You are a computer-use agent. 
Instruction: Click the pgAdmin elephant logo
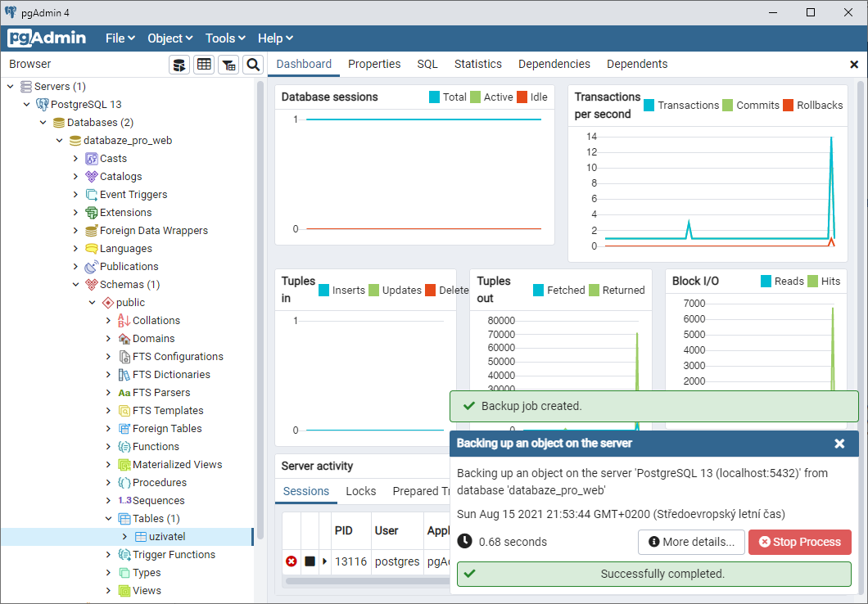click(x=47, y=38)
